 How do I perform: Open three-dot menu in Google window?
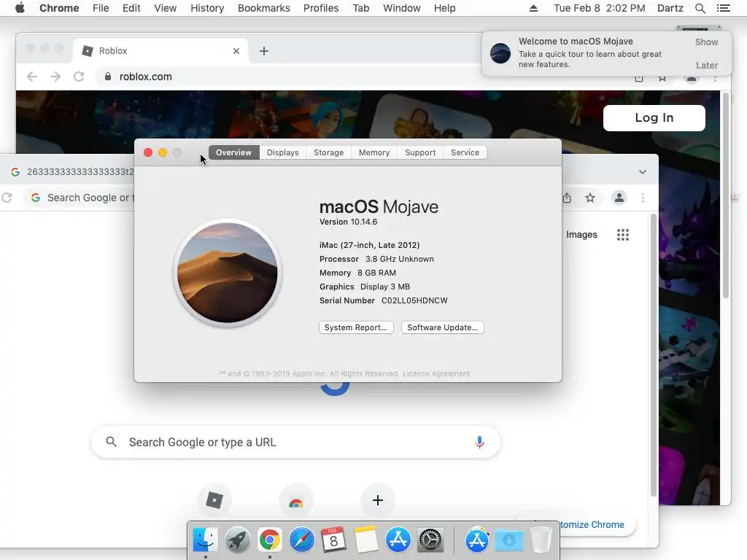(643, 198)
